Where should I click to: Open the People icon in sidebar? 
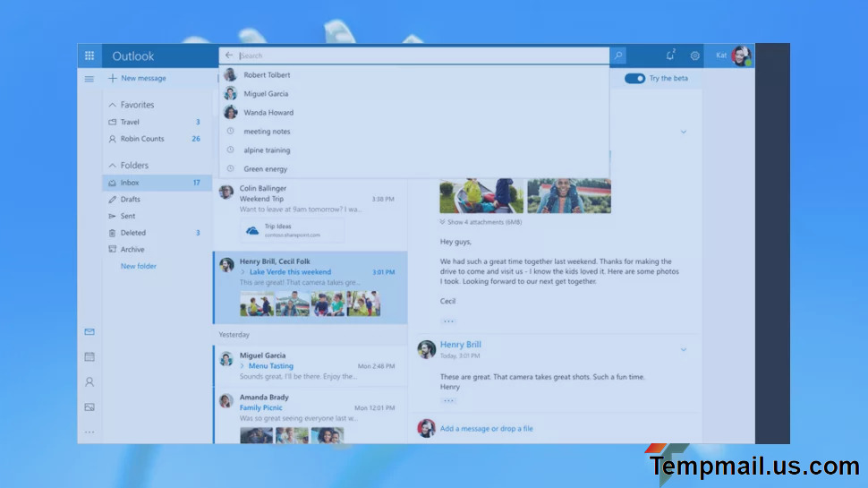coord(89,381)
